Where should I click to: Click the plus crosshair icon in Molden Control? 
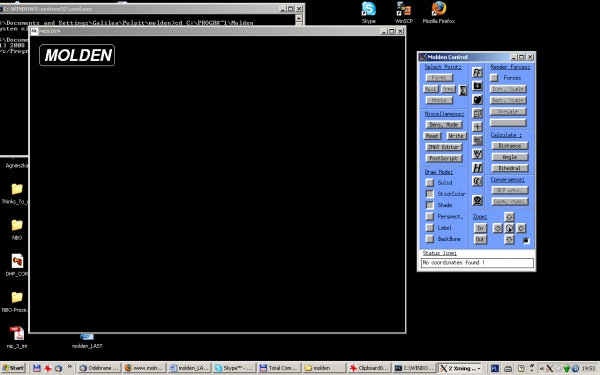click(x=477, y=127)
